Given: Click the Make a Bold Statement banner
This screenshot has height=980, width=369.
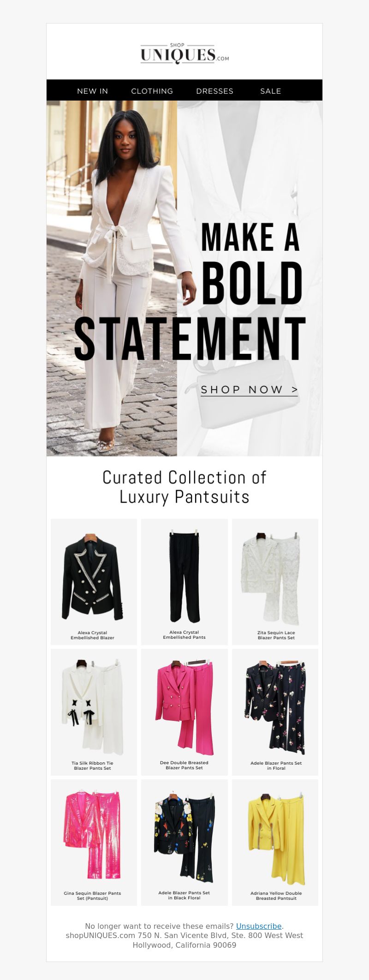Looking at the screenshot, I should [x=184, y=279].
